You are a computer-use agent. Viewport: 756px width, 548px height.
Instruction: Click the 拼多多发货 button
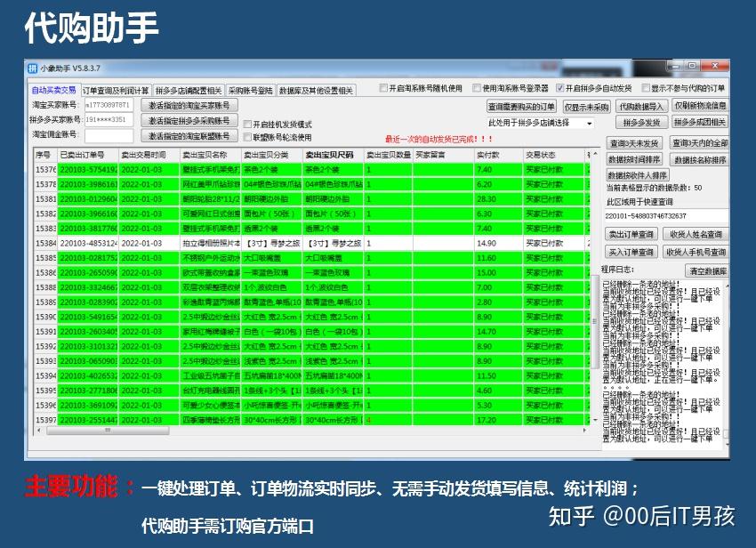pos(642,123)
